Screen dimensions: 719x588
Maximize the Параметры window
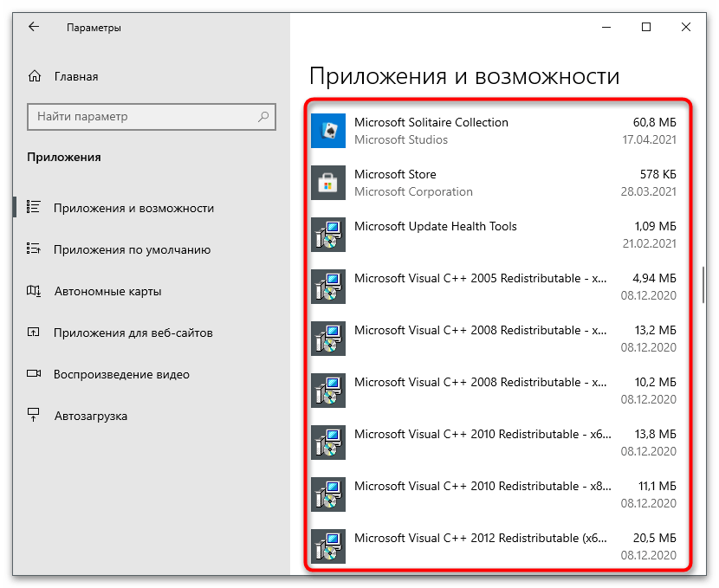pos(645,27)
